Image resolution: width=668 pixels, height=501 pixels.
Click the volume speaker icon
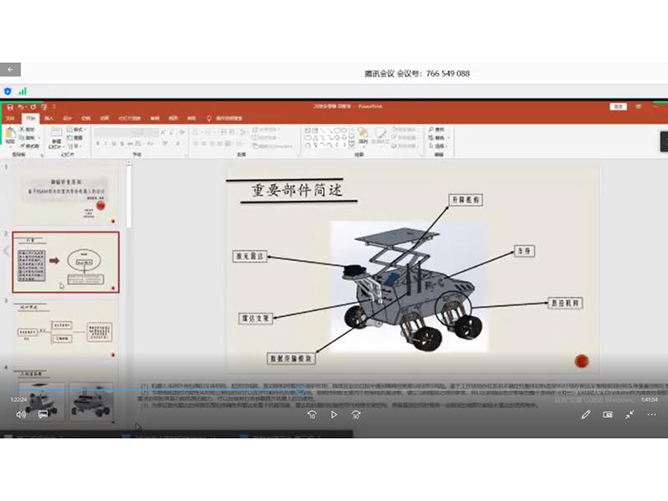click(x=21, y=415)
